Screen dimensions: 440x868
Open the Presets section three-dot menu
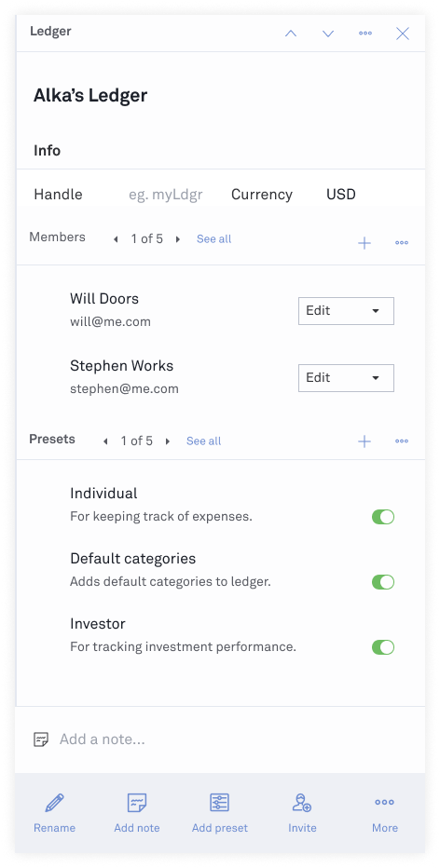(402, 441)
